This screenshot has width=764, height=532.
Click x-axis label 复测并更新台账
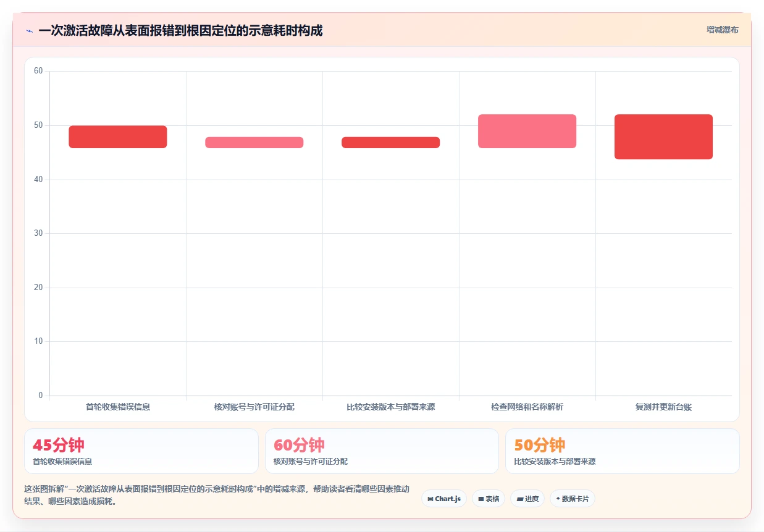tap(664, 407)
